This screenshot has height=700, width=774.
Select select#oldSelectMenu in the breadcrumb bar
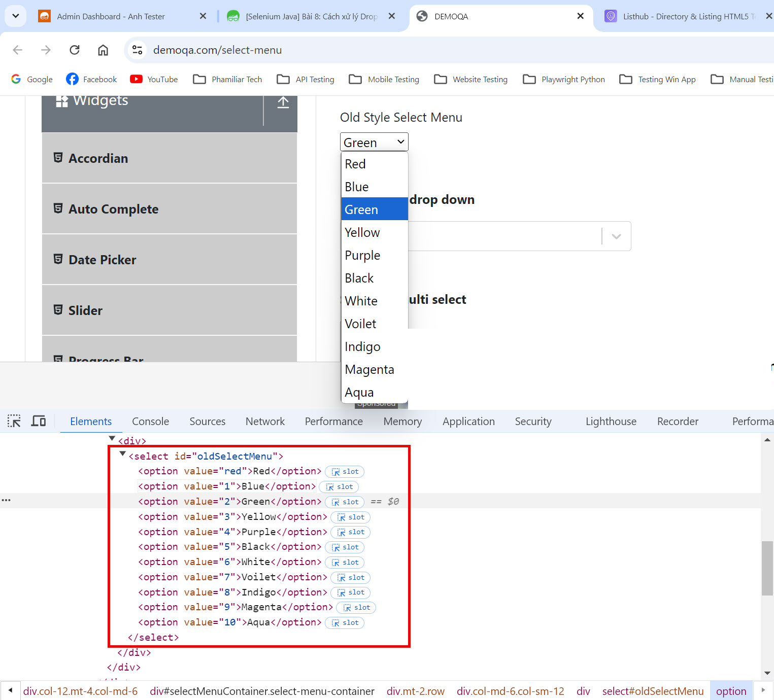click(x=653, y=691)
